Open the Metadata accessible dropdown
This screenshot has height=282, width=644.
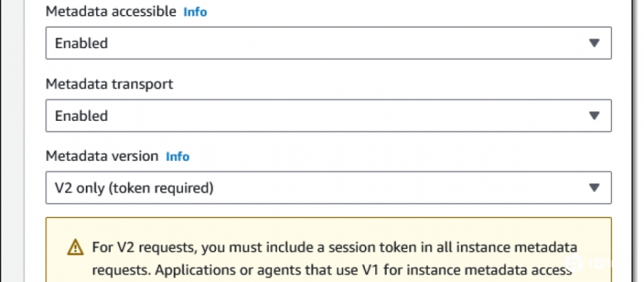[x=328, y=43]
